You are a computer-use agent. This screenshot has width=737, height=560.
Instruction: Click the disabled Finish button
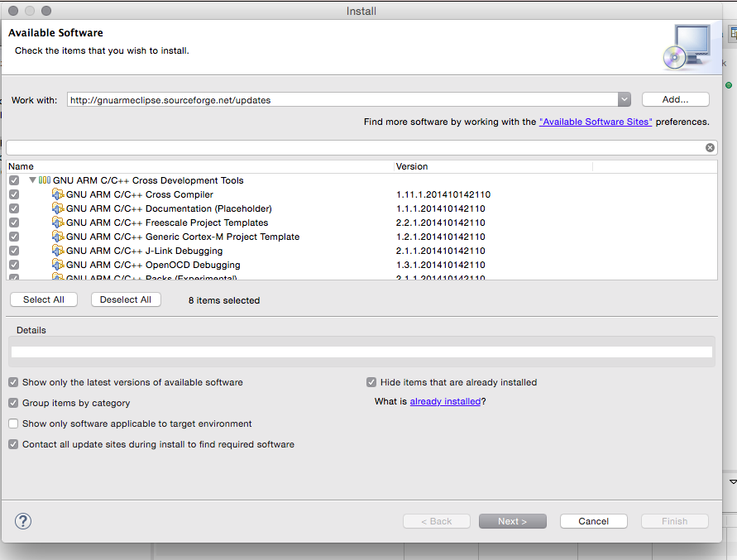click(674, 521)
